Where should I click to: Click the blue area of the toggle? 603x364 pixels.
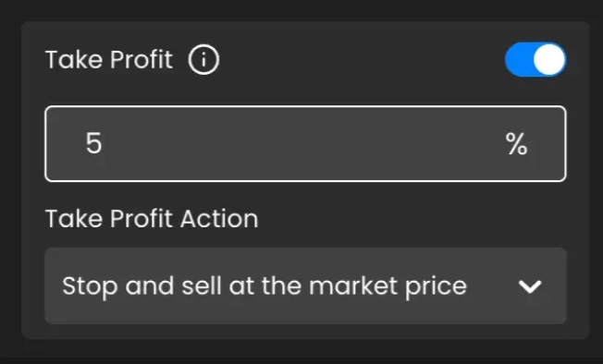point(519,59)
